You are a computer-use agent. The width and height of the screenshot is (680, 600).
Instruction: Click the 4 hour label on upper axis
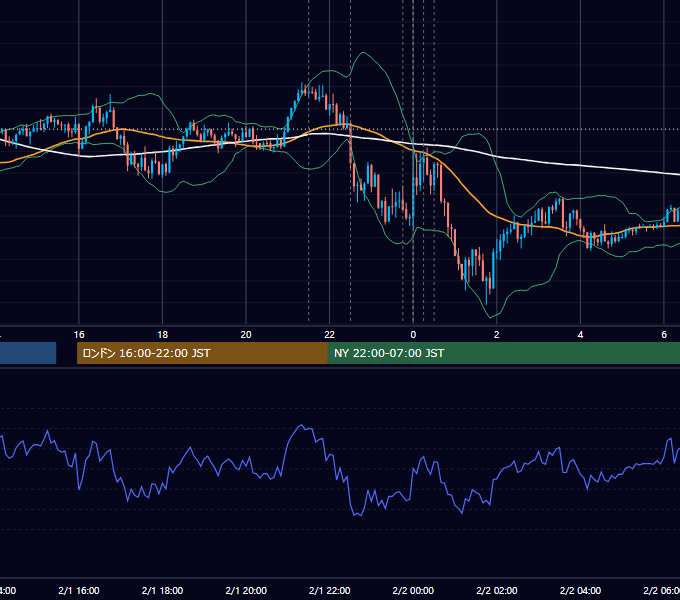coord(580,335)
